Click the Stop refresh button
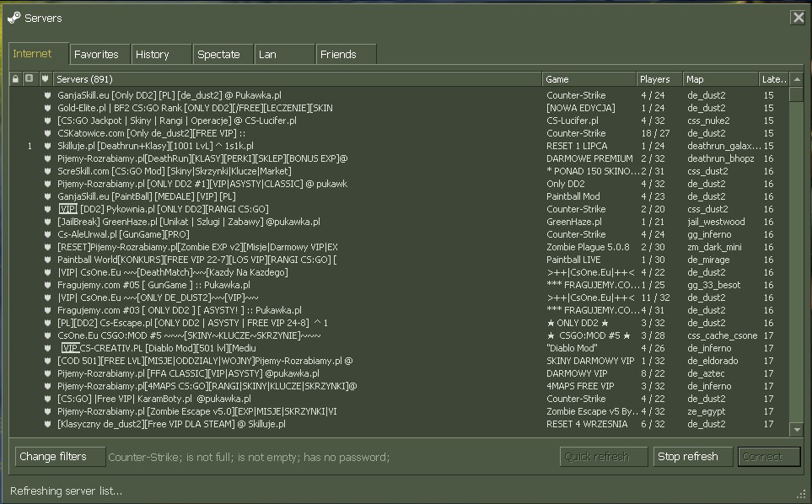The image size is (812, 504). click(693, 457)
